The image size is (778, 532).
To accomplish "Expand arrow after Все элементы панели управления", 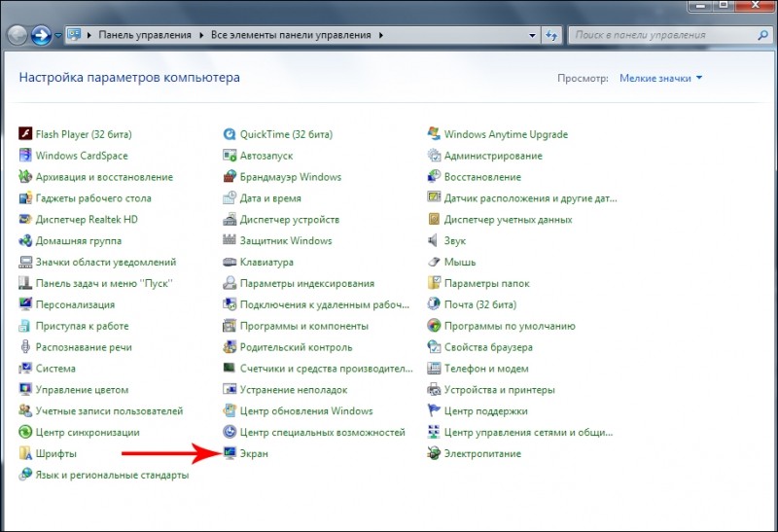I will pyautogui.click(x=381, y=35).
